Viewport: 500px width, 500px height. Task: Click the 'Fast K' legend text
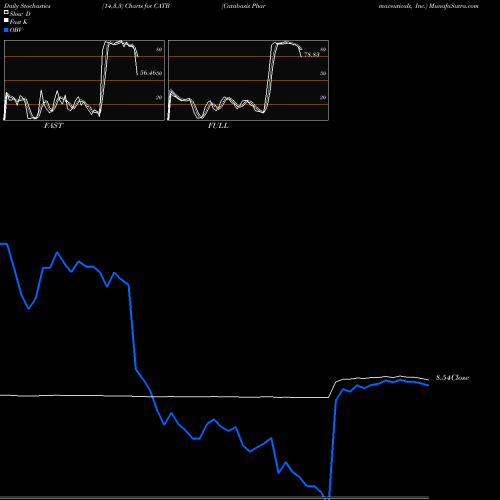pos(19,22)
